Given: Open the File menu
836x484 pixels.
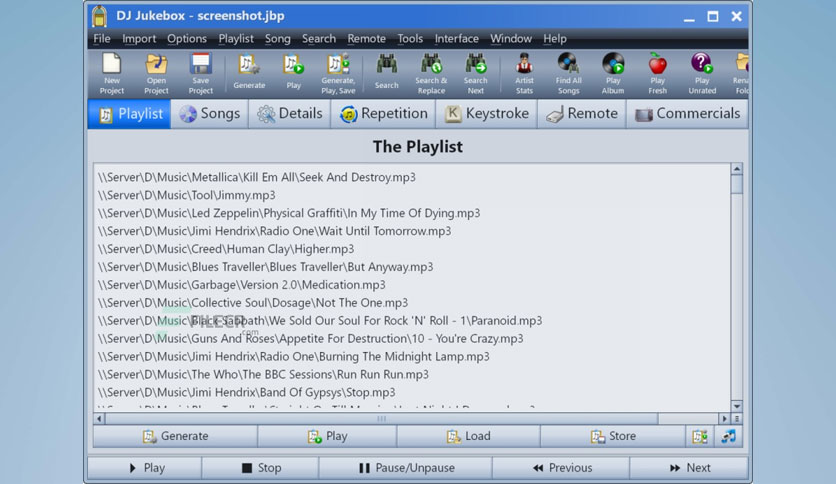Looking at the screenshot, I should (102, 39).
